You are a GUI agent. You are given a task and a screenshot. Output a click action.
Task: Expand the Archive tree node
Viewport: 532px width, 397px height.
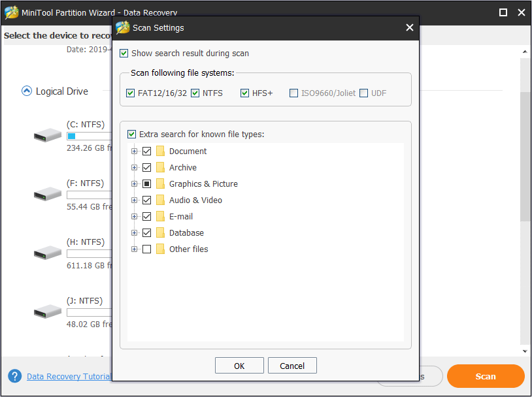(x=135, y=167)
